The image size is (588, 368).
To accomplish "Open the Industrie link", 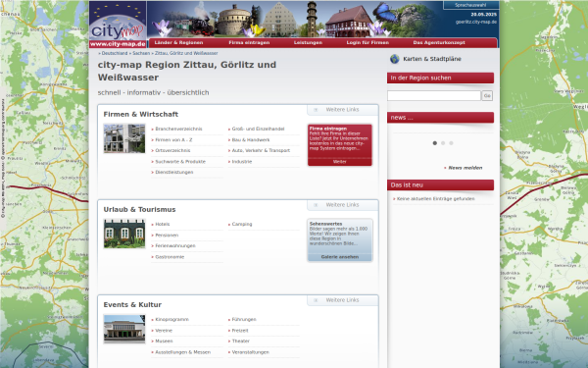I will pos(242,162).
